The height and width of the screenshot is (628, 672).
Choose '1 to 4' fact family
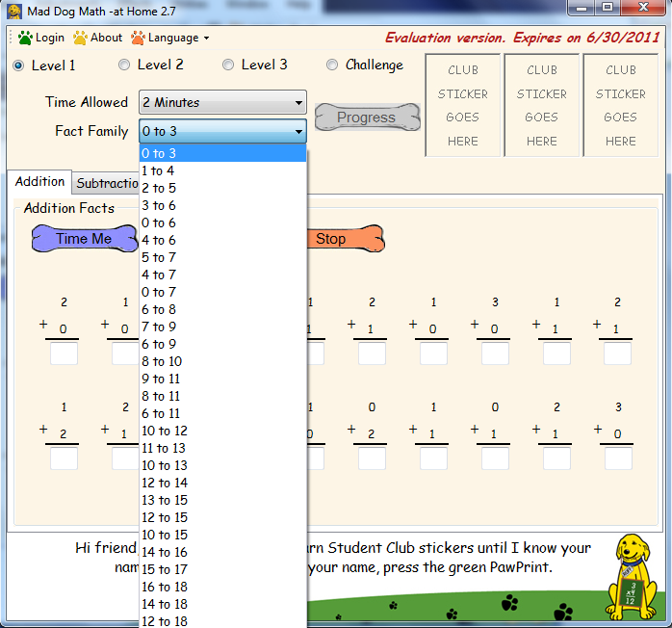click(x=222, y=170)
